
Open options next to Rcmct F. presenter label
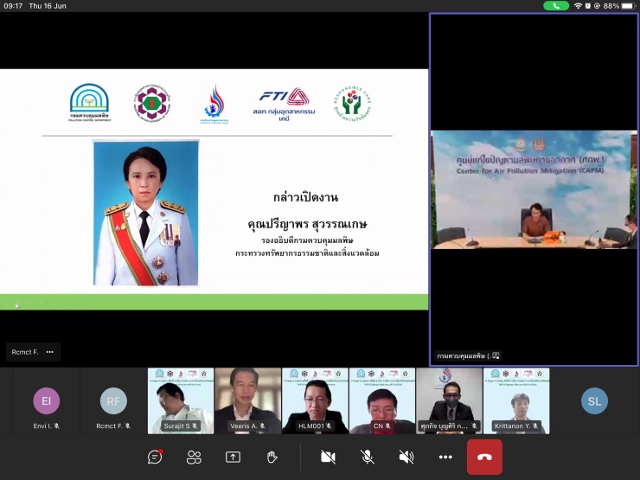coord(50,352)
